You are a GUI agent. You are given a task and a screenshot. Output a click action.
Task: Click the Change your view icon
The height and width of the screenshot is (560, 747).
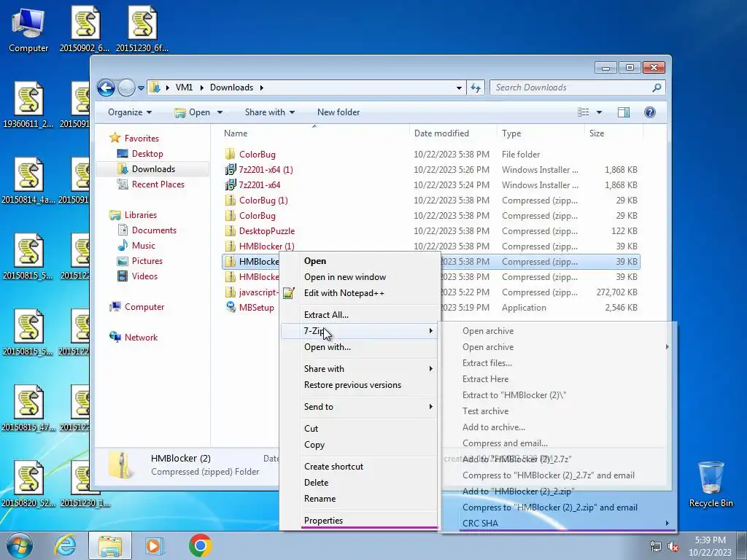[583, 112]
